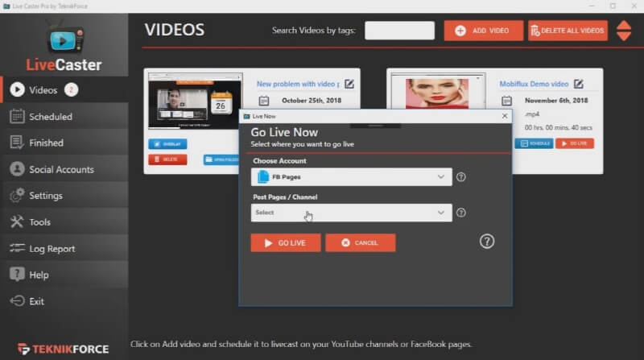Click the Exit arrow icon
The height and width of the screenshot is (360, 644).
tap(17, 301)
